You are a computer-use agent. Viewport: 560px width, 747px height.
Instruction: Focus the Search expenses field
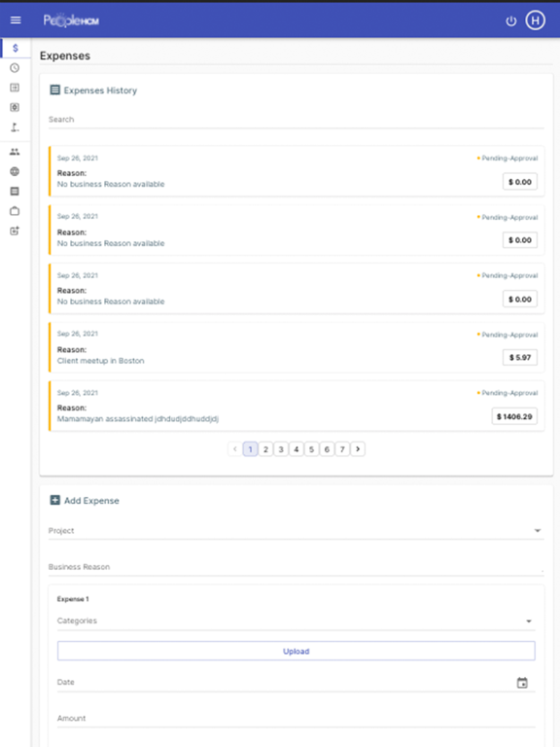click(296, 120)
